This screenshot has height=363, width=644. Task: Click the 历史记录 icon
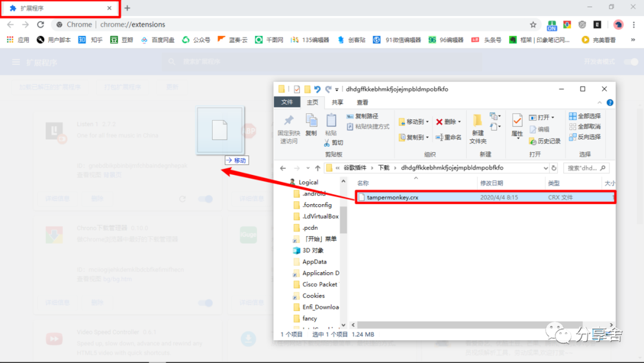[x=533, y=141]
